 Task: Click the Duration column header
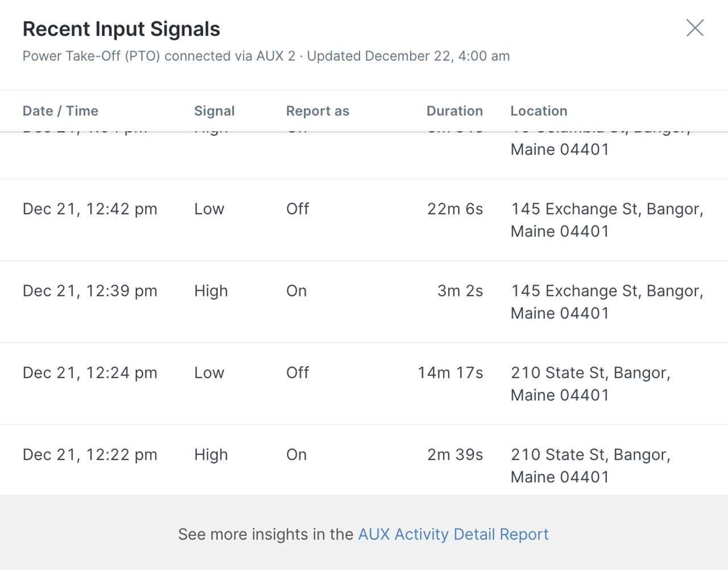click(454, 111)
